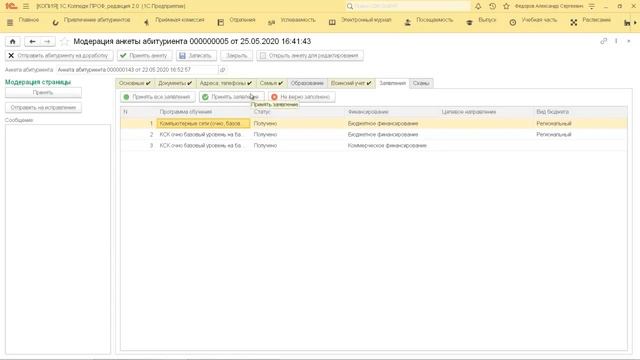640x360 pixels.
Task: Click the 1C logo icon
Action: (11, 6)
